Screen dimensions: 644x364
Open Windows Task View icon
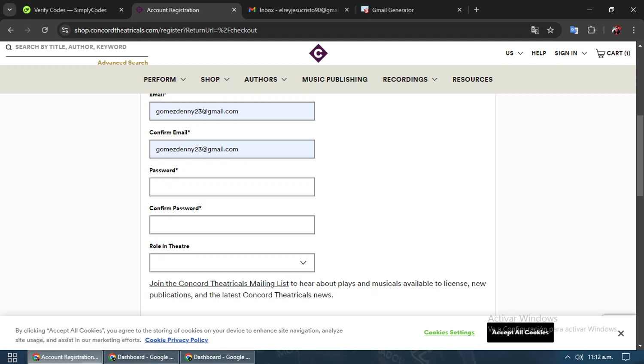(x=12, y=357)
